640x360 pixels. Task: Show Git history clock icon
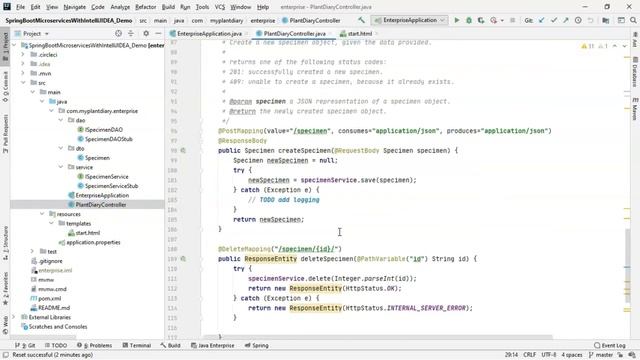coord(578,20)
